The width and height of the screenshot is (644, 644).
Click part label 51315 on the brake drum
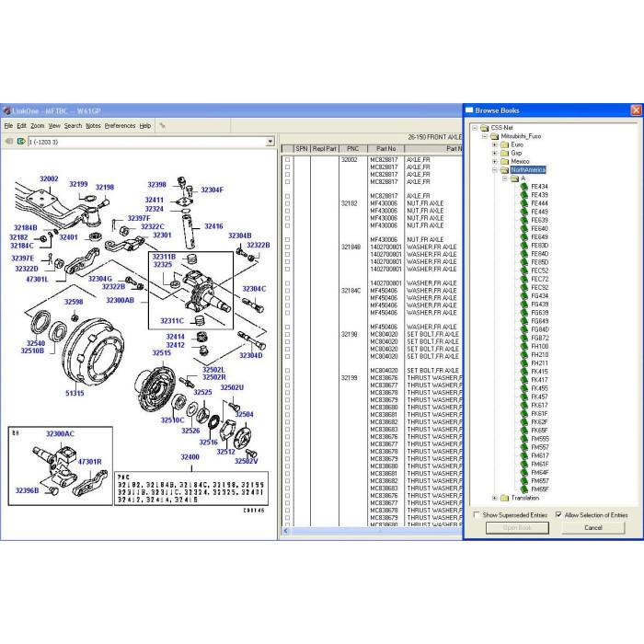75,393
